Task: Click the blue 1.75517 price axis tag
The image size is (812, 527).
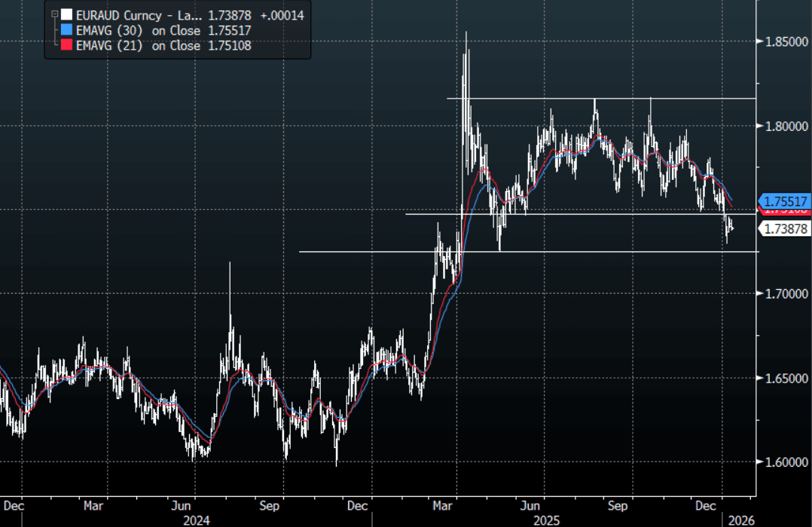Action: [786, 201]
